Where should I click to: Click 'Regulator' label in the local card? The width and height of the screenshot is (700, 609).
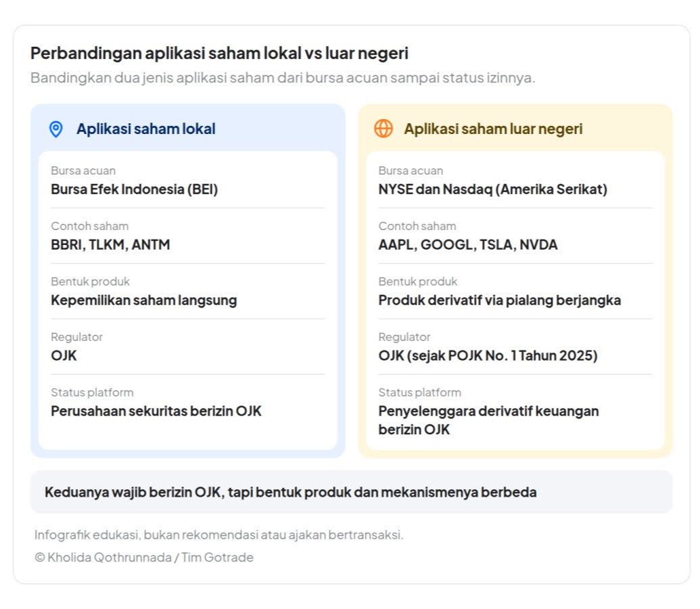[77, 337]
